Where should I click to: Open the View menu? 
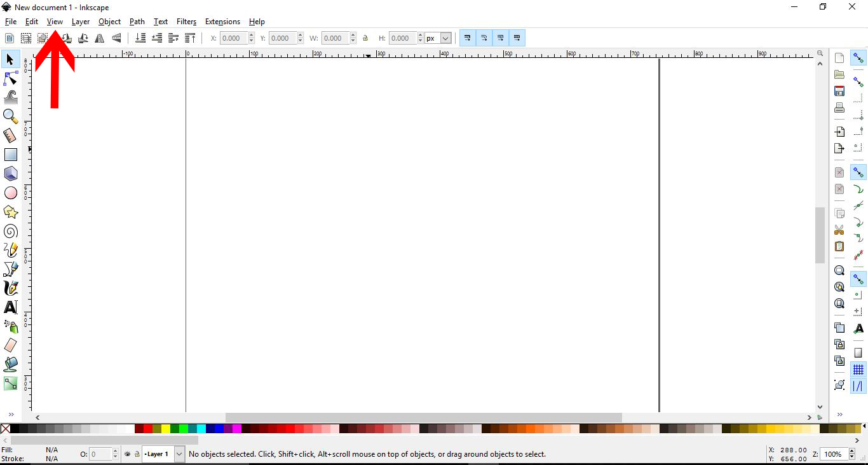pyautogui.click(x=55, y=21)
